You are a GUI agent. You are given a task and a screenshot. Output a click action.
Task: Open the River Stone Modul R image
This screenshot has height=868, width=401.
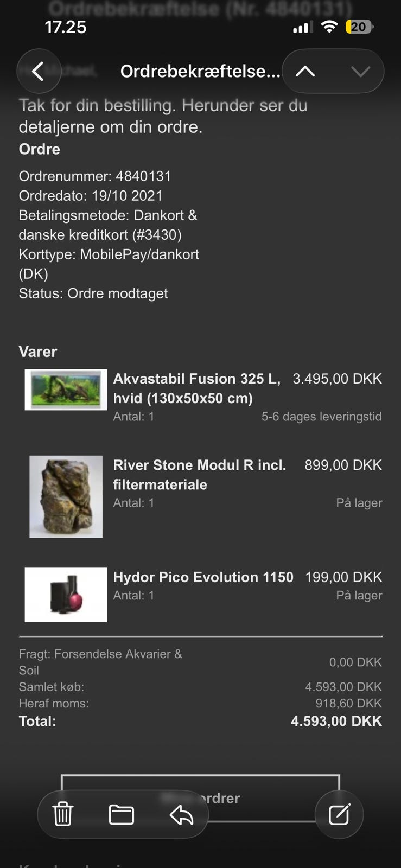66,496
